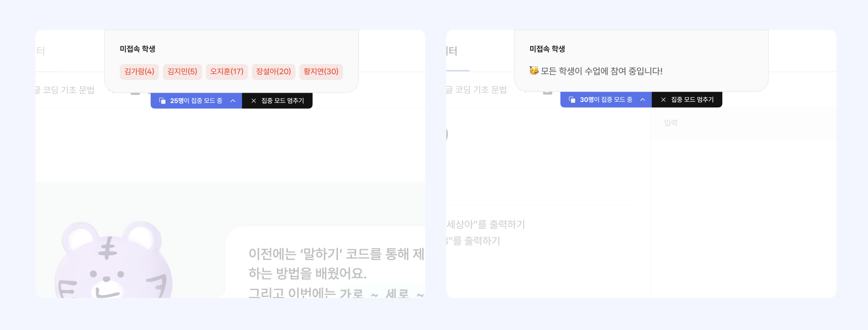Click '집중 모드 멈추기' text beside the 25명 bar

tap(283, 101)
